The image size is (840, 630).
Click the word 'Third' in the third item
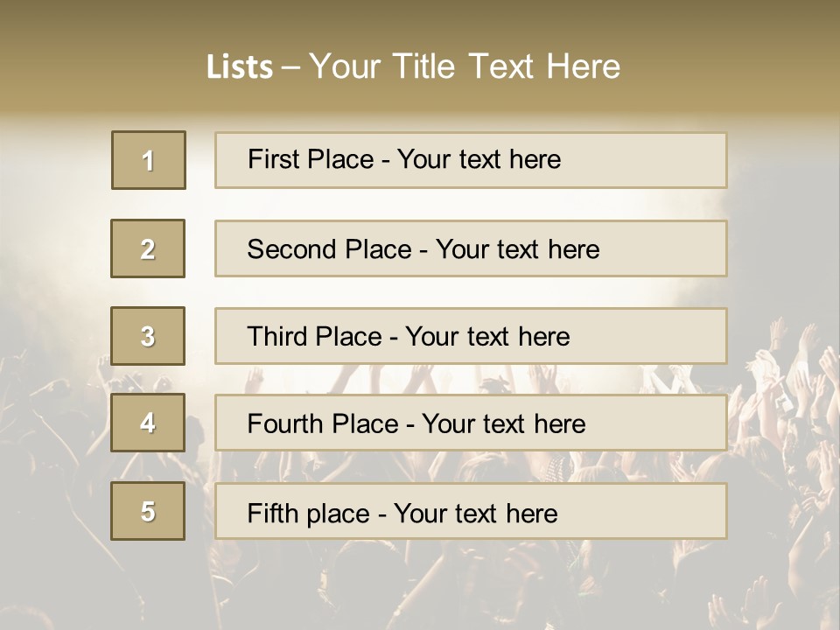pos(277,337)
